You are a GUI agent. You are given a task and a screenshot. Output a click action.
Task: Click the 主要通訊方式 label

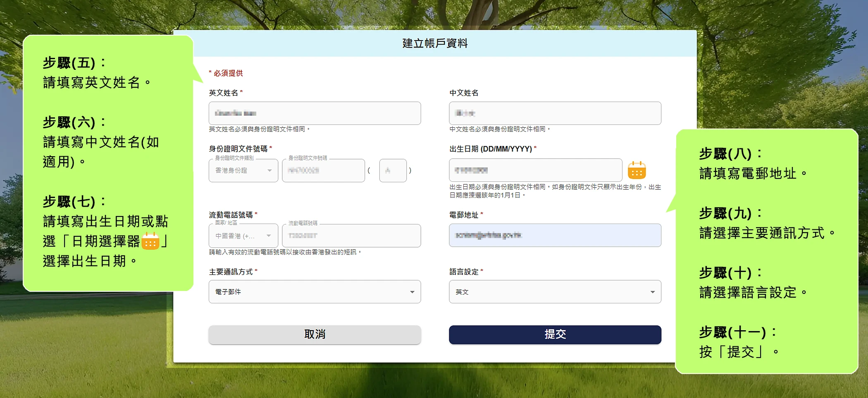(233, 272)
